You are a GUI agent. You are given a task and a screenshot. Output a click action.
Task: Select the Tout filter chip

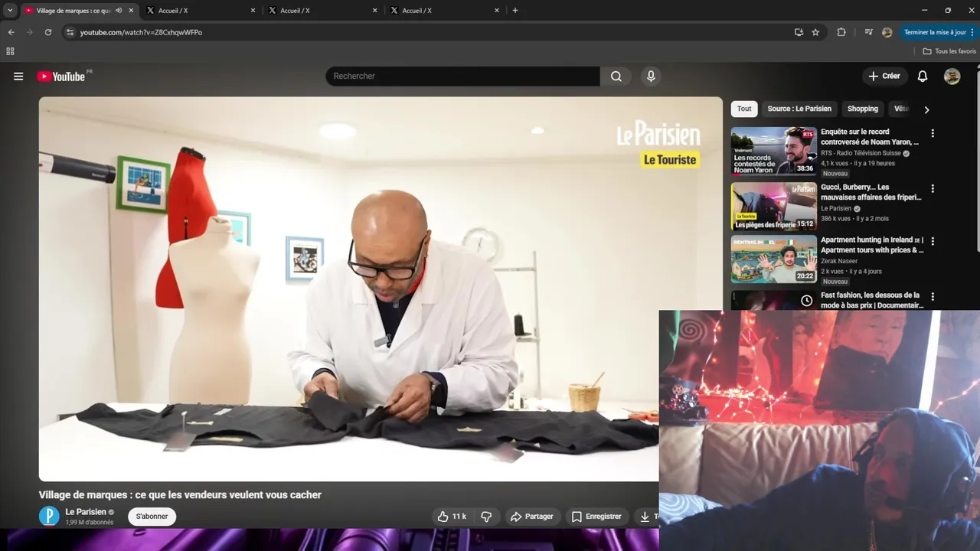(x=744, y=109)
